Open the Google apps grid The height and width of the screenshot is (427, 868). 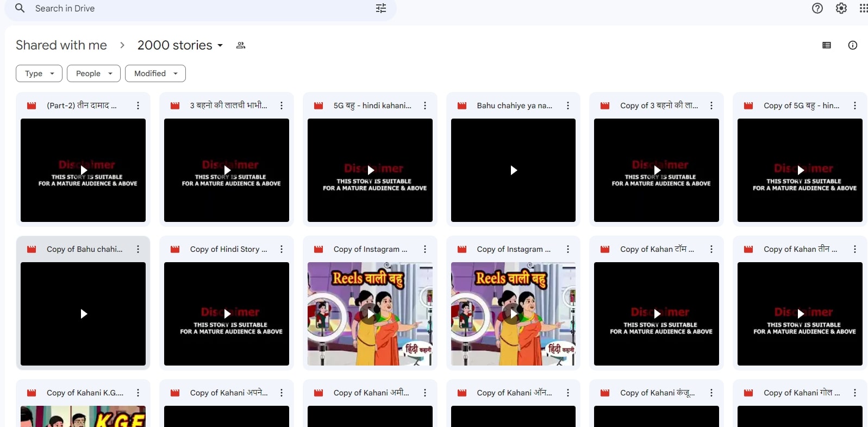863,8
